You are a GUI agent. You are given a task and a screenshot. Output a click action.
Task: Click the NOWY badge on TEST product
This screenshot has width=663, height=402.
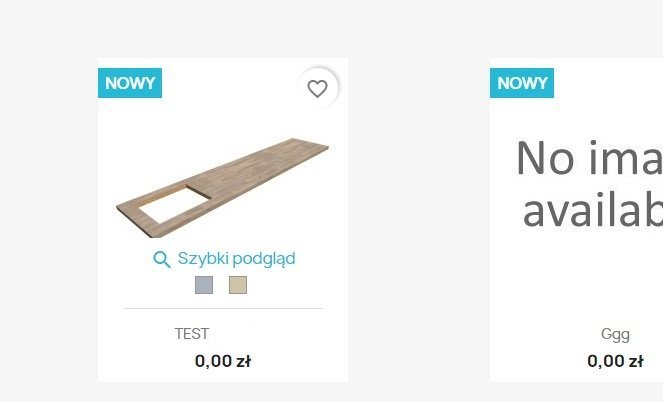(x=129, y=83)
